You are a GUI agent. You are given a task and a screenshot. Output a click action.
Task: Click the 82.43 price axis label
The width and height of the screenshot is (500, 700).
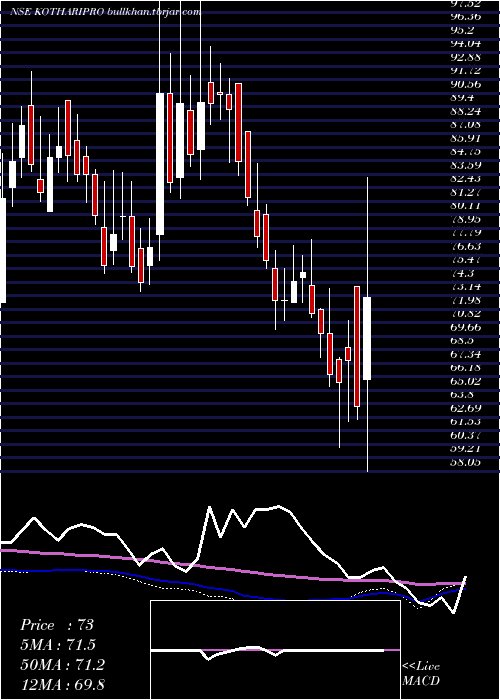coord(466,178)
